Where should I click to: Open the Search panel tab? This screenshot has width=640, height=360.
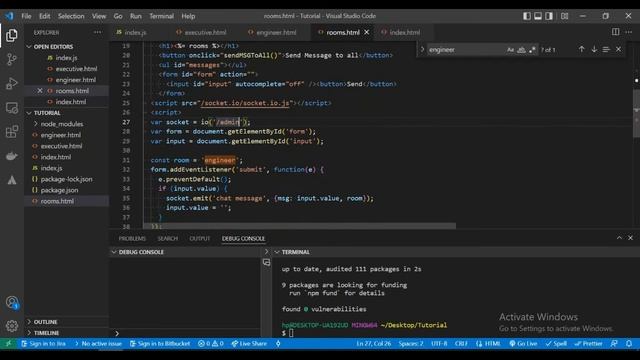point(168,238)
